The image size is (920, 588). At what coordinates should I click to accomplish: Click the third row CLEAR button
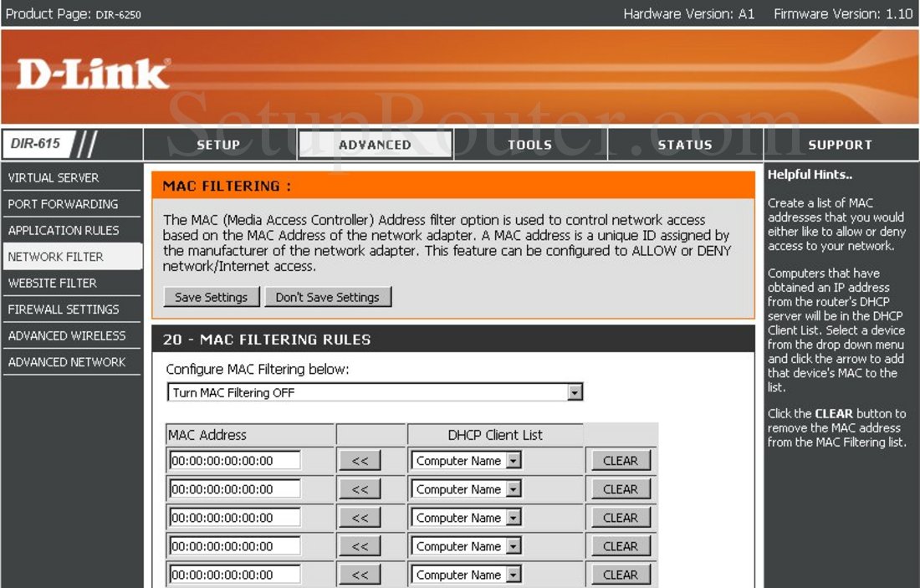point(621,518)
